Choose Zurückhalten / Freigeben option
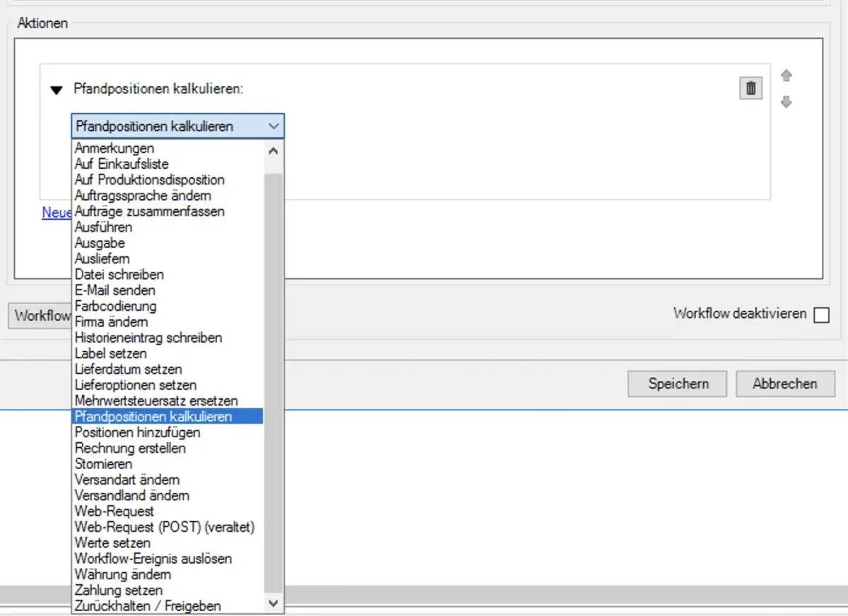The height and width of the screenshot is (616, 848). 148,606
